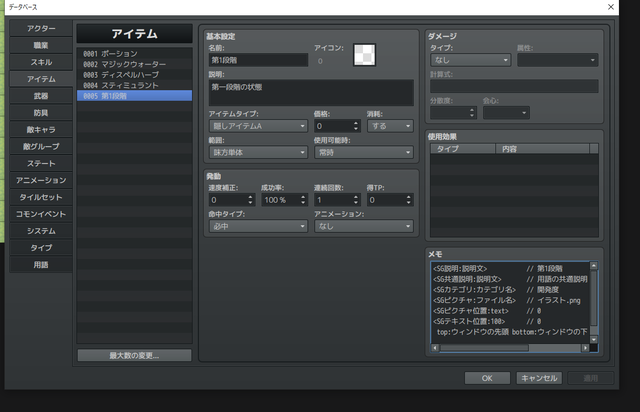640x412 pixels.
Task: Switch to the スキル tab
Action: pos(41,62)
